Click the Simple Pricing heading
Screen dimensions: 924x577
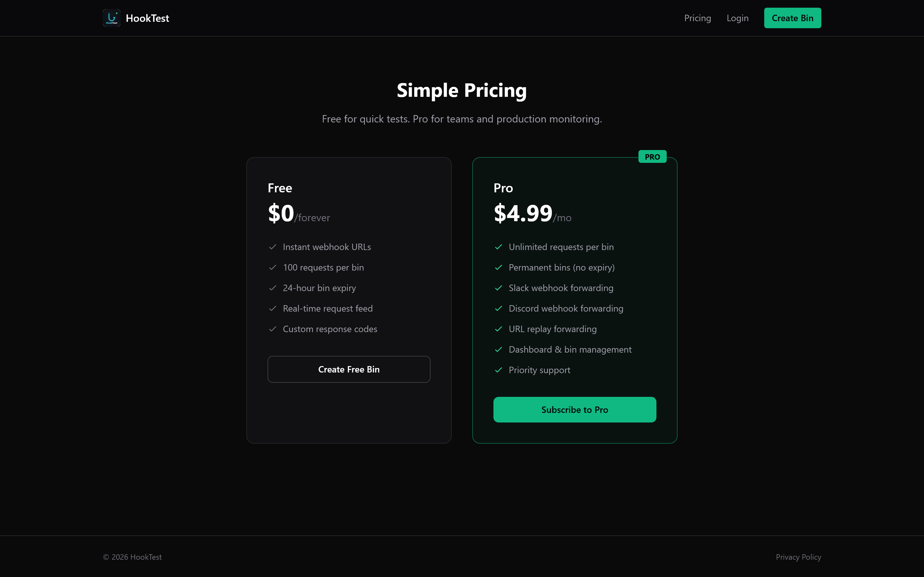click(x=462, y=90)
